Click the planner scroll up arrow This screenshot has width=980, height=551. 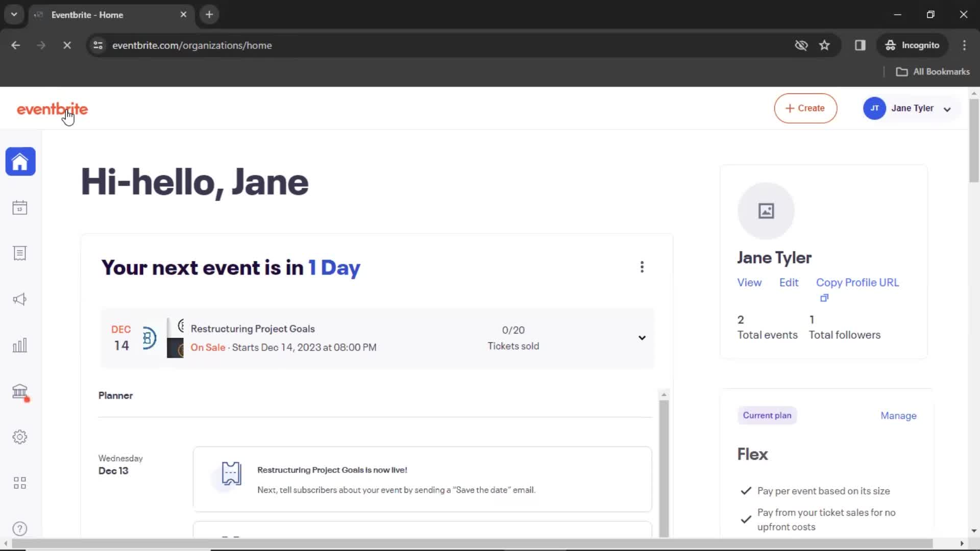[x=664, y=394]
